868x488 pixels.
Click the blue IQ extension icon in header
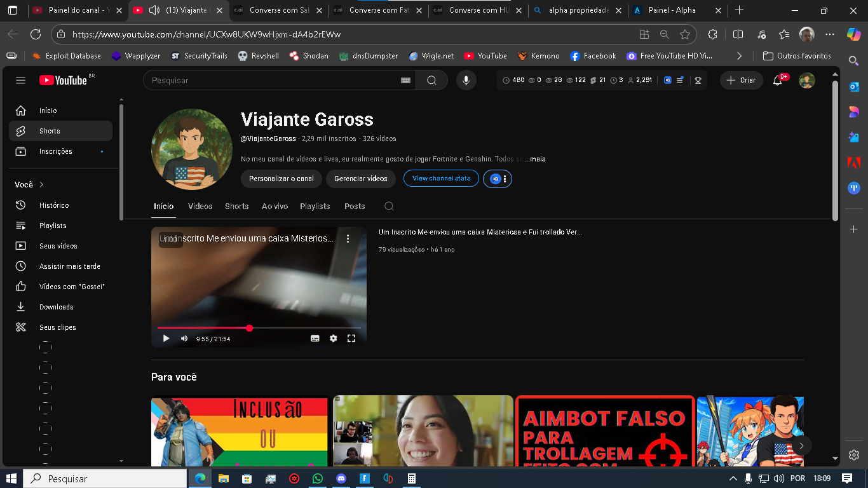[x=668, y=80]
